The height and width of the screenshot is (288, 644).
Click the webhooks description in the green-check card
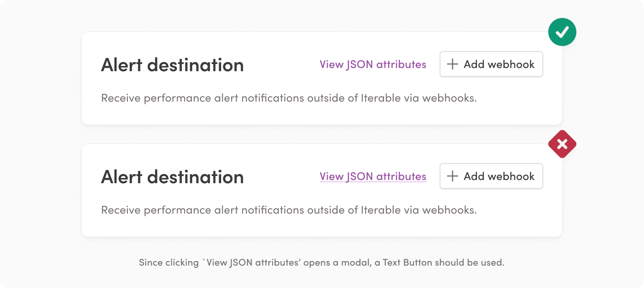click(x=289, y=98)
